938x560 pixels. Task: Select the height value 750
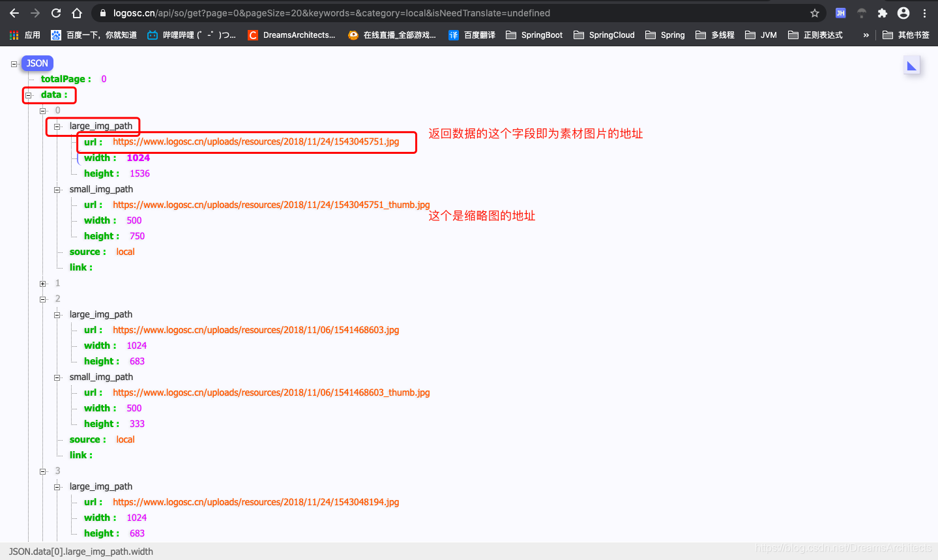click(137, 236)
